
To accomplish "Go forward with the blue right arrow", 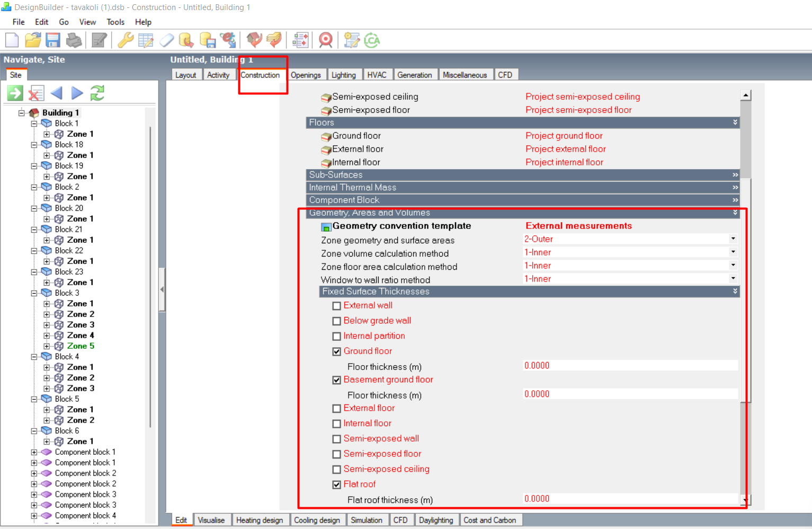I will 77,93.
